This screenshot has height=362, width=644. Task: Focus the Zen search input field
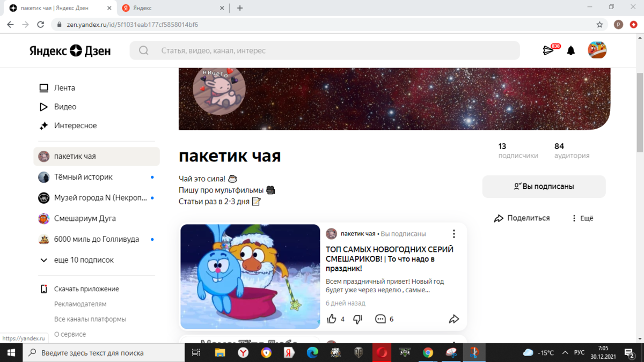coord(325,50)
